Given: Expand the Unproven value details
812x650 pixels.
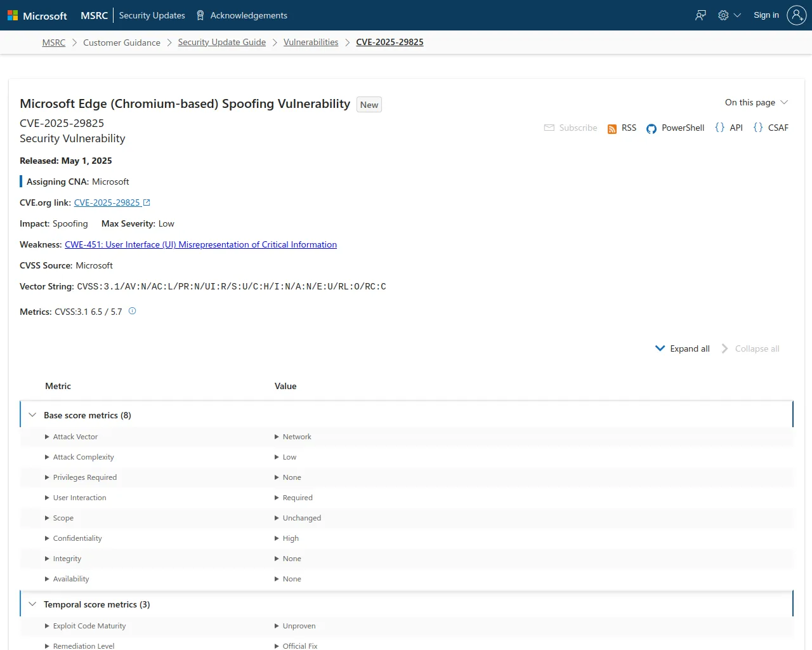Looking at the screenshot, I should (x=295, y=626).
